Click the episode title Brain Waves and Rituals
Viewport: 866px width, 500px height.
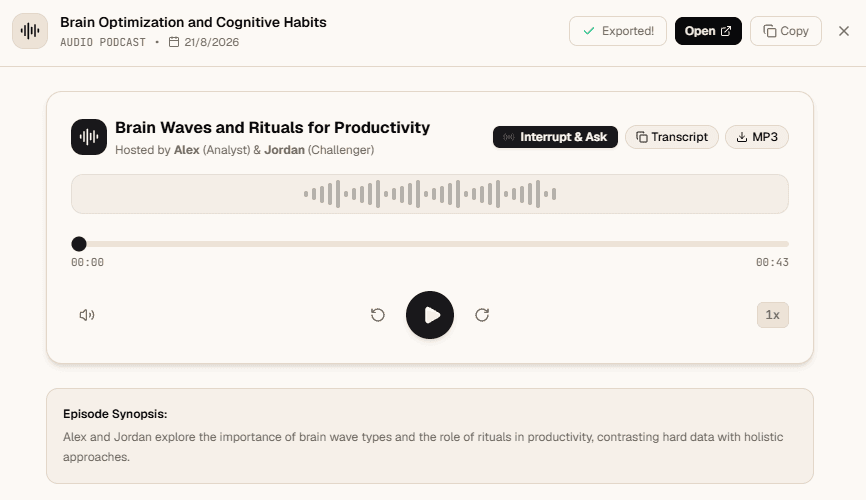[x=272, y=127]
